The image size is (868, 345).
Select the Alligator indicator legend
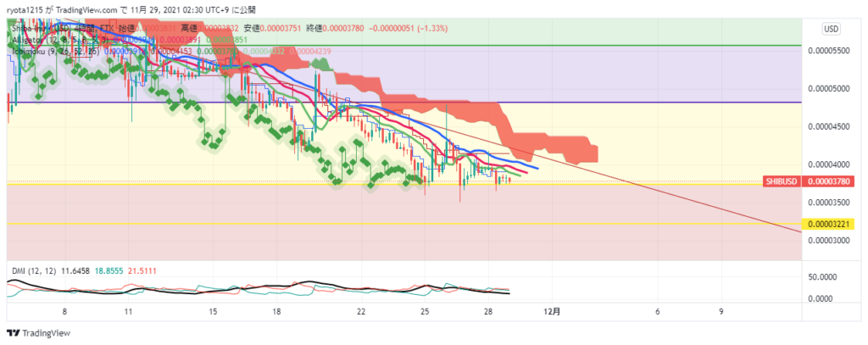click(x=38, y=40)
